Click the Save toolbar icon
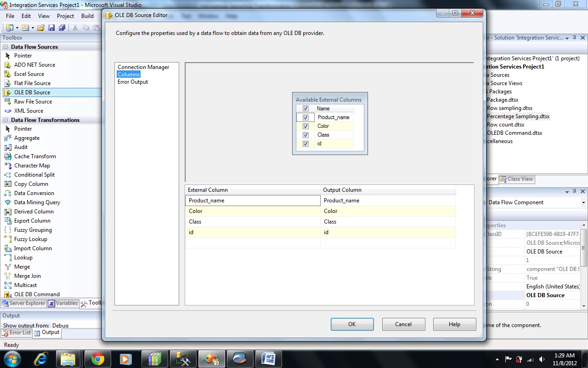The width and height of the screenshot is (588, 368). pyautogui.click(x=51, y=28)
